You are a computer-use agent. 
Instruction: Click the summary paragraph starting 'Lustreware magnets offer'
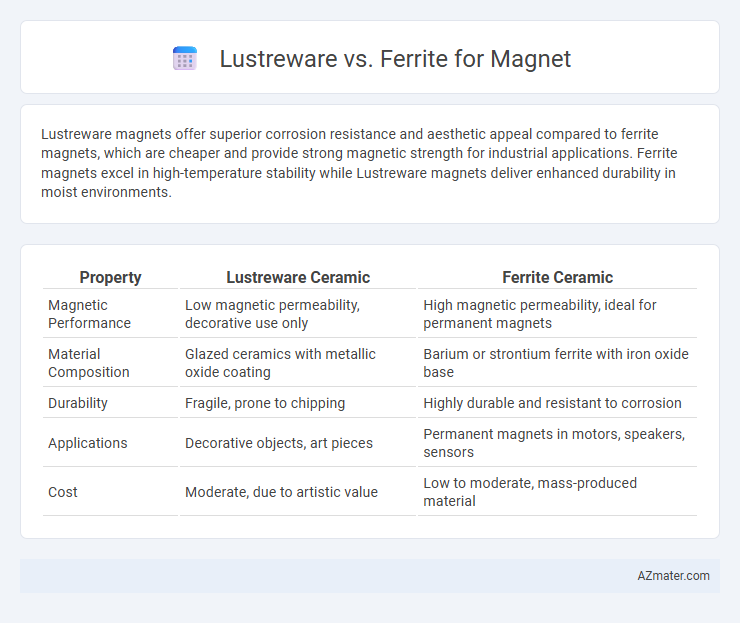359,163
